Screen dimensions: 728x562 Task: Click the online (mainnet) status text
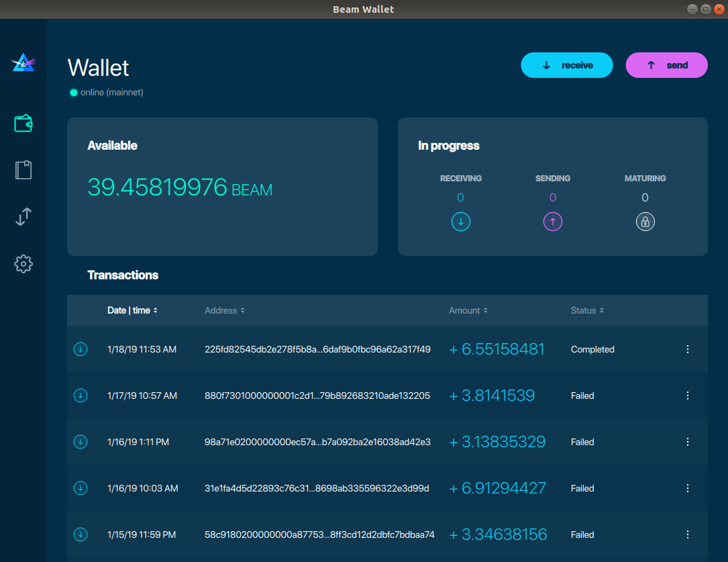click(x=112, y=93)
